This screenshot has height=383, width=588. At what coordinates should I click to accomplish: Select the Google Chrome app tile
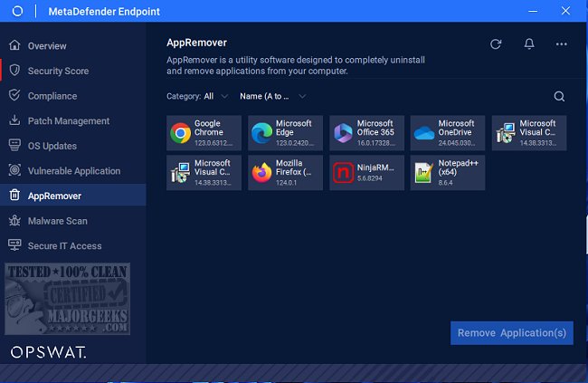point(204,133)
